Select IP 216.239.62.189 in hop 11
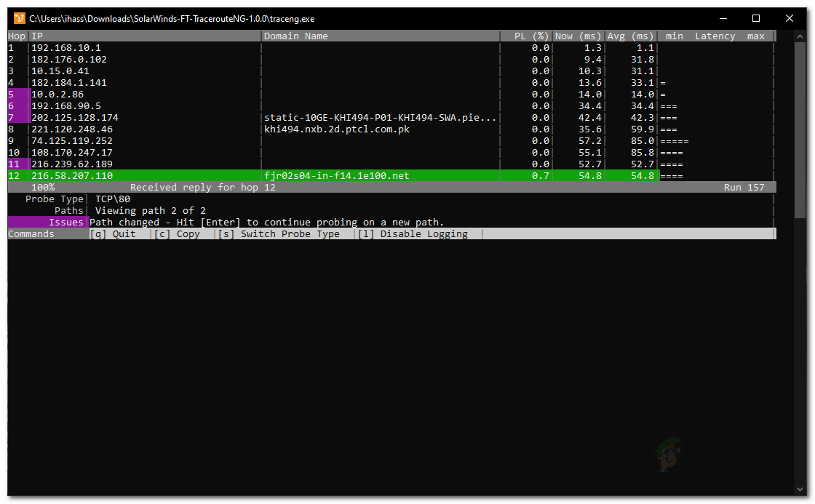The height and width of the screenshot is (504, 815). (72, 164)
